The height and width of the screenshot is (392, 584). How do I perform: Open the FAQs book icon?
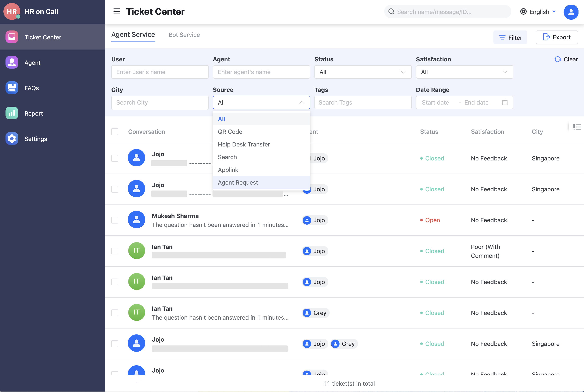[x=12, y=88]
